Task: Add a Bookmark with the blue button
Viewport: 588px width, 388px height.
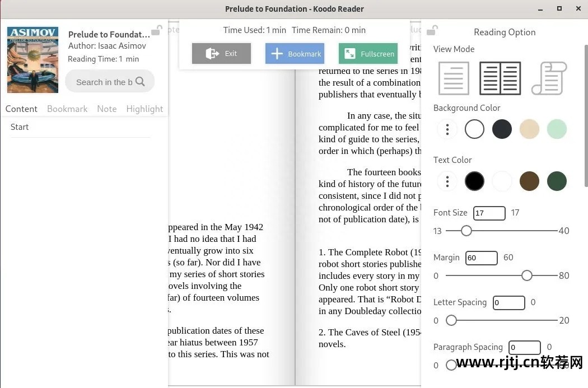Action: [295, 54]
